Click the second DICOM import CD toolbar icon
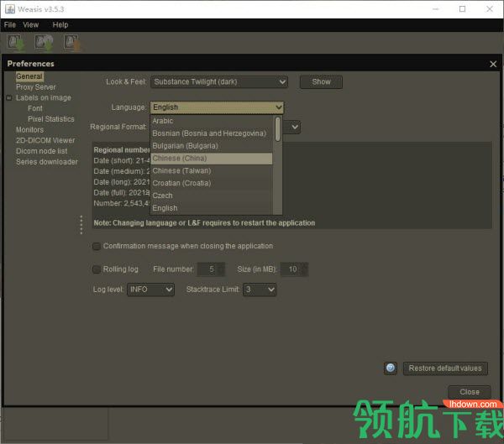The image size is (504, 444). click(x=44, y=43)
